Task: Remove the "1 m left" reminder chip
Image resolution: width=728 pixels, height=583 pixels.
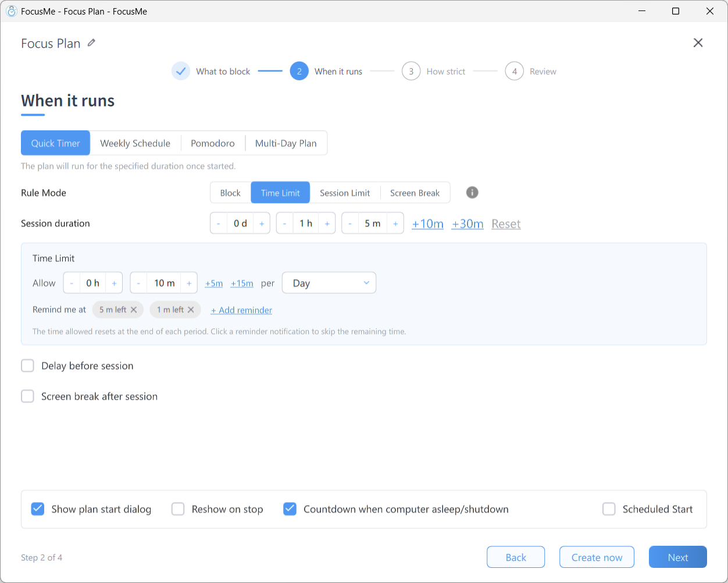Action: coord(191,310)
